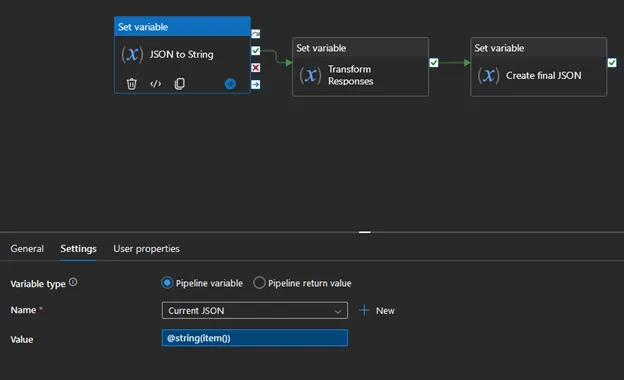
Task: Click success connector on Transform Responses activity
Action: (434, 63)
